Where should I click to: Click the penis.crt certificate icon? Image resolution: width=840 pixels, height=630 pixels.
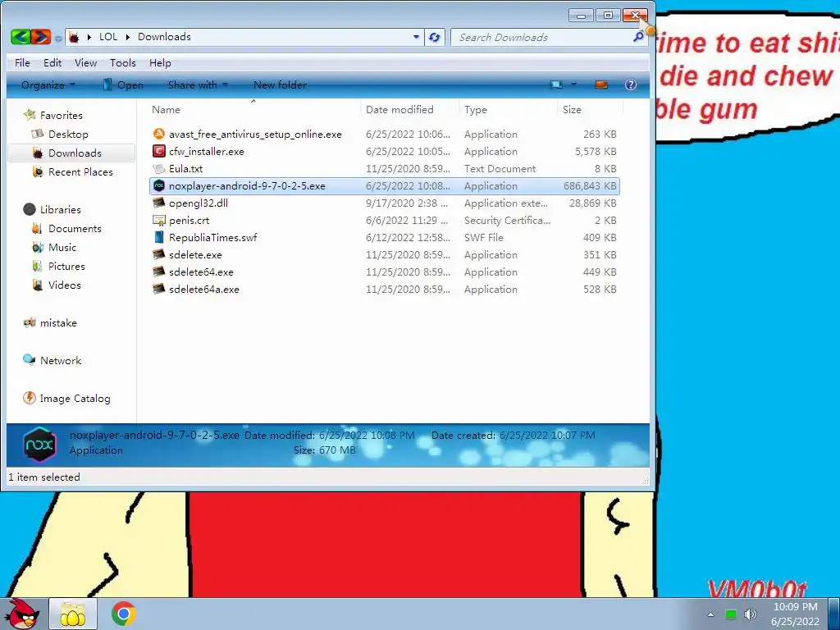click(158, 220)
